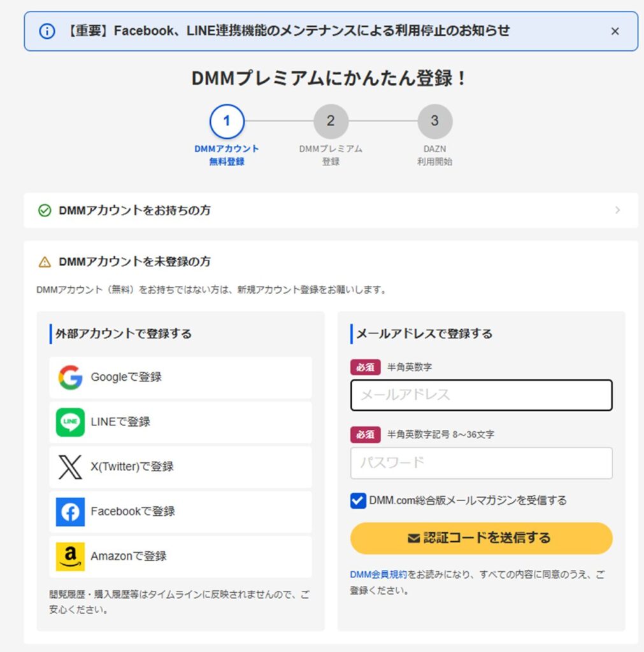Image resolution: width=644 pixels, height=652 pixels.
Task: Expand the DMMアカウントをお持ちの方 row chevron
Action: 617,210
